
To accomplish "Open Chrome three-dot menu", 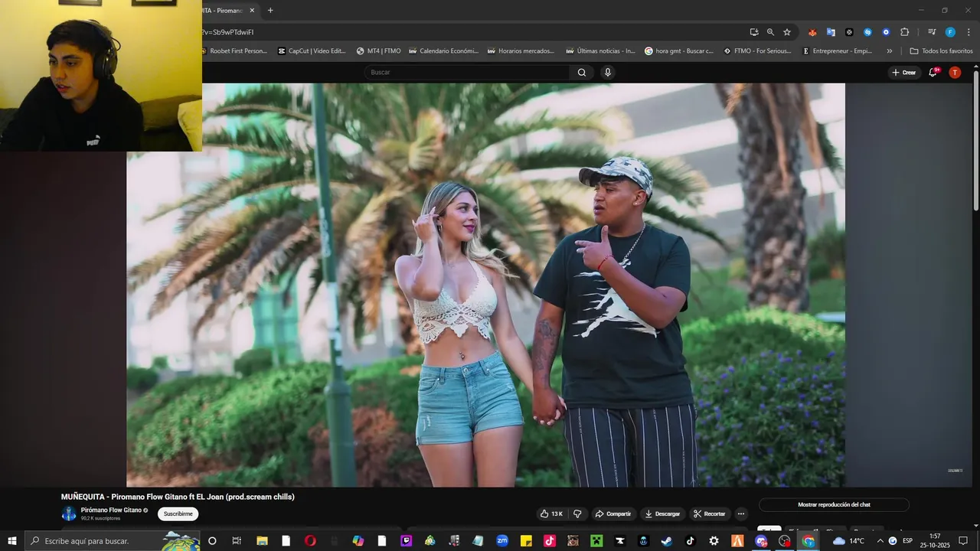I will click(x=969, y=32).
